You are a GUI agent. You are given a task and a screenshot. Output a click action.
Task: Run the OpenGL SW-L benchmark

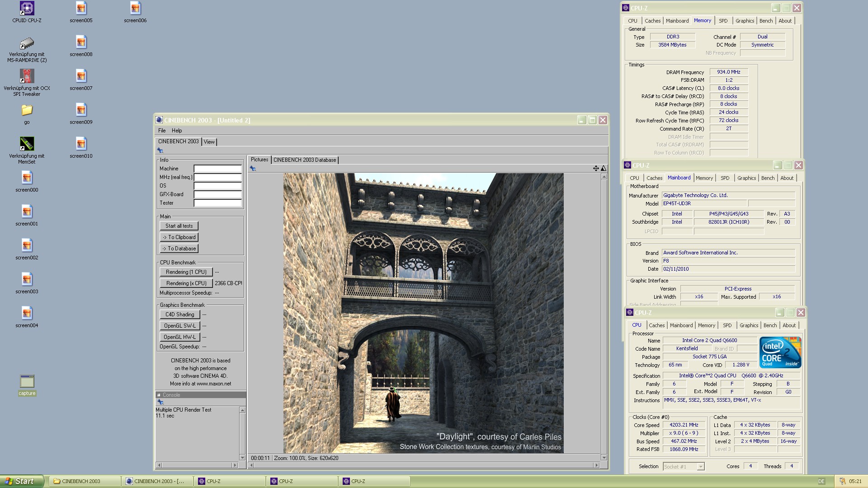click(x=179, y=326)
